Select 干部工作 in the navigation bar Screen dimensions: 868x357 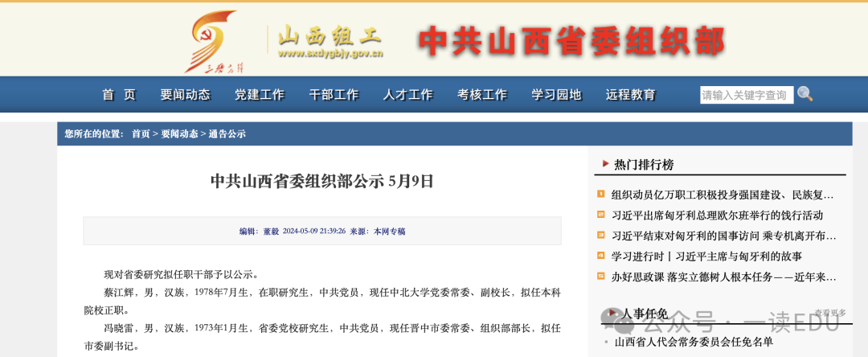[334, 95]
